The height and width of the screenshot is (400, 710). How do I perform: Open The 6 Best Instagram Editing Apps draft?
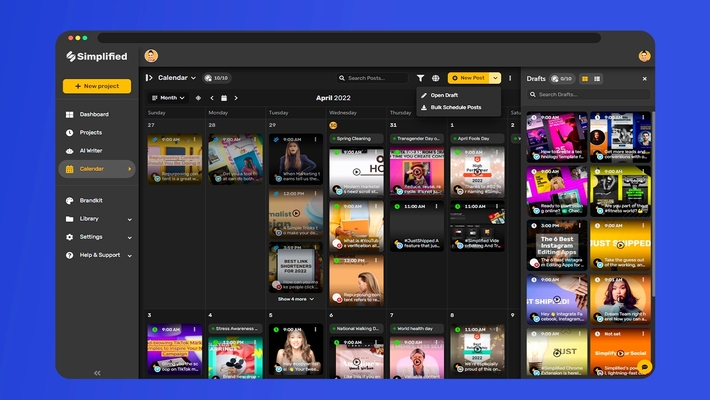pos(557,245)
